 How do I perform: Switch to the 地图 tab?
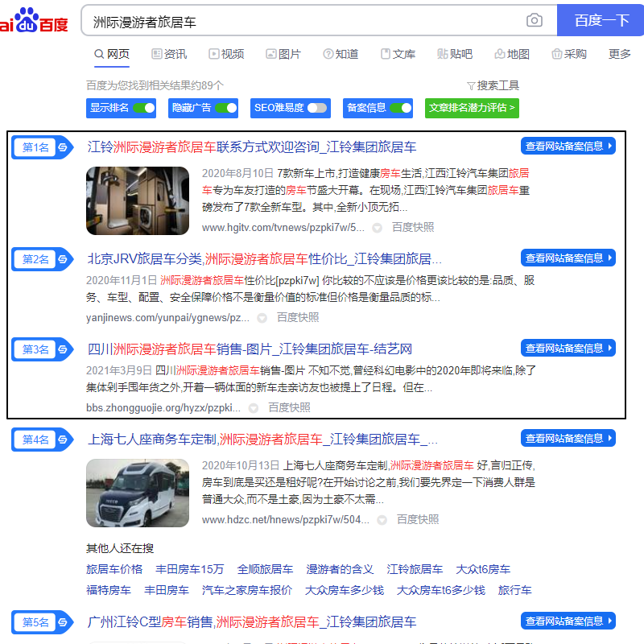[x=512, y=54]
